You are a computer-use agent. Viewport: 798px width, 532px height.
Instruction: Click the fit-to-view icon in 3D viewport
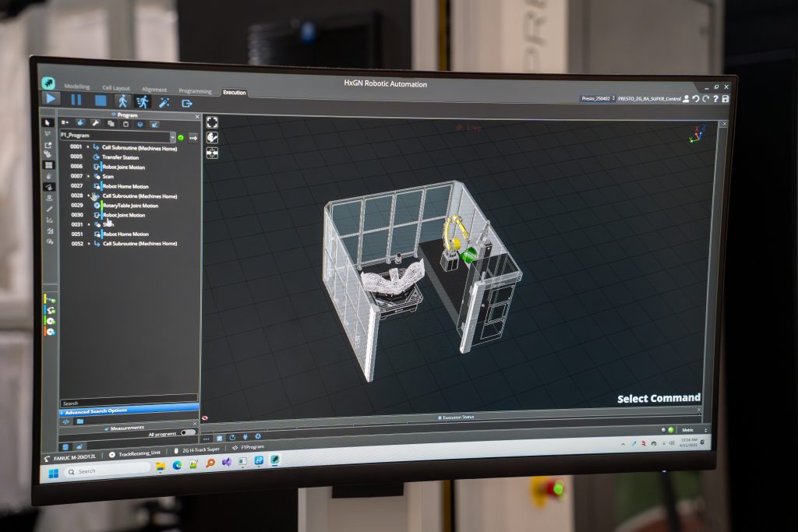(x=212, y=122)
